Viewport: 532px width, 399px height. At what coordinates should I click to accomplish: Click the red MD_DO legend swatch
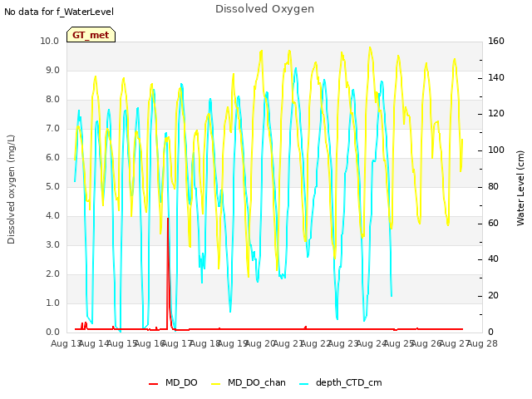[153, 383]
